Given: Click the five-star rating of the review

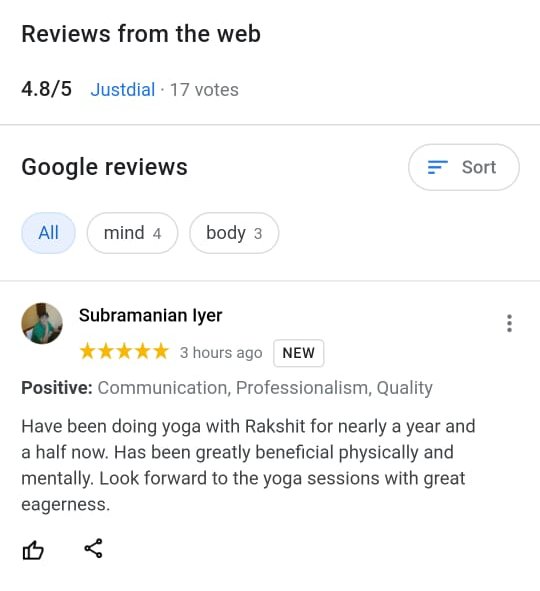Looking at the screenshot, I should click(x=124, y=352).
